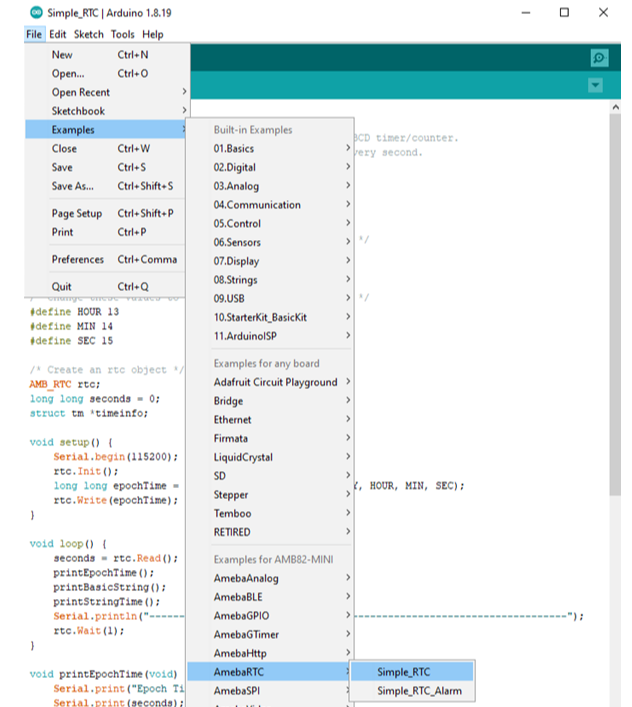Load the Simple_RTC_Alarm example sketch
The width and height of the screenshot is (632, 707).
(412, 691)
